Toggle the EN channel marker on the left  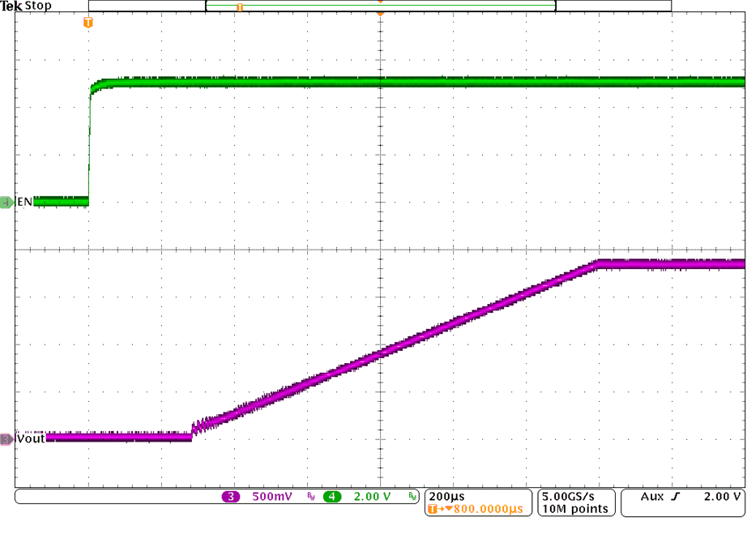pyautogui.click(x=5, y=203)
